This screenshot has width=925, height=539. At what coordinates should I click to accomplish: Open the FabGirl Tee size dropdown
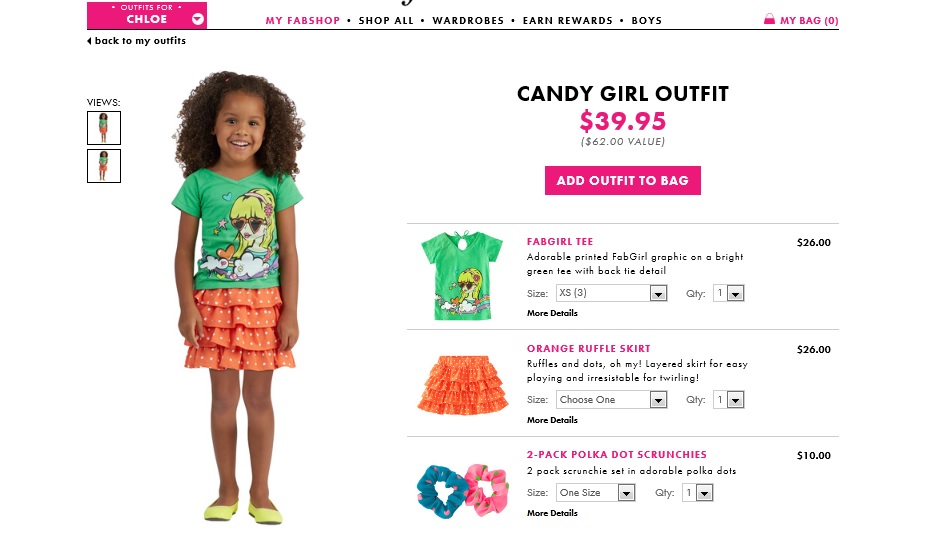(612, 293)
